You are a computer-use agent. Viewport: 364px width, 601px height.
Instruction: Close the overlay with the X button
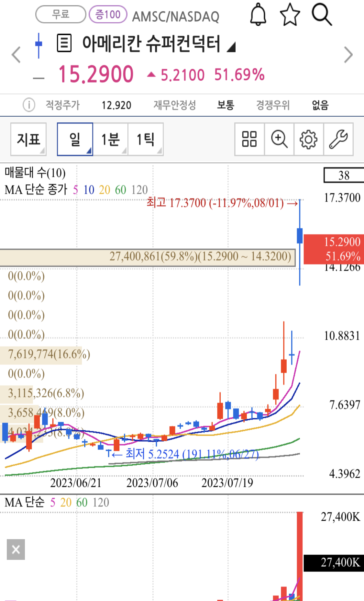pyautogui.click(x=16, y=550)
